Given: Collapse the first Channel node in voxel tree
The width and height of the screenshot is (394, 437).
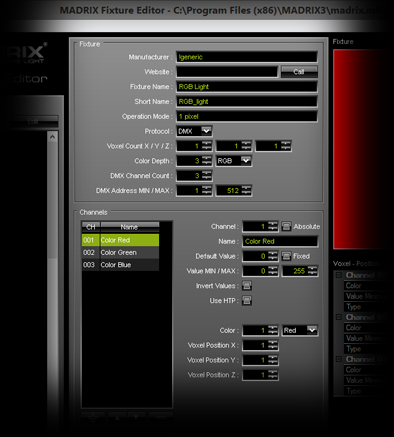Looking at the screenshot, I should pos(339,275).
